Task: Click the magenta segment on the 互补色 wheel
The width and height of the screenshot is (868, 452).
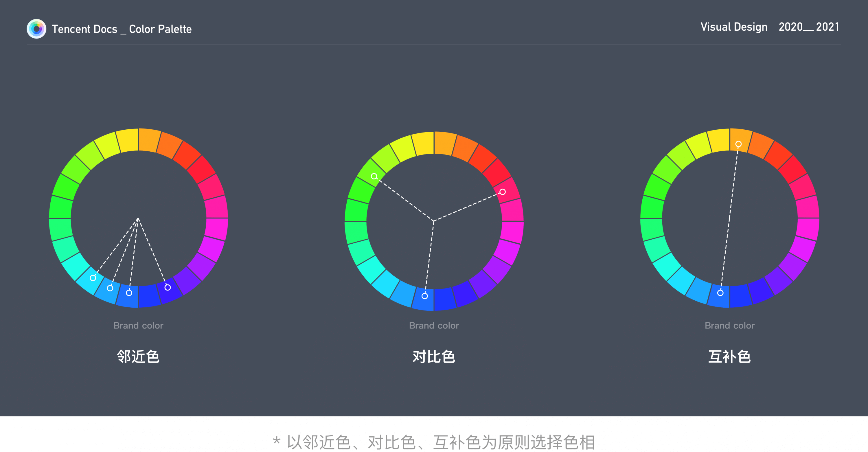Action: 808,229
